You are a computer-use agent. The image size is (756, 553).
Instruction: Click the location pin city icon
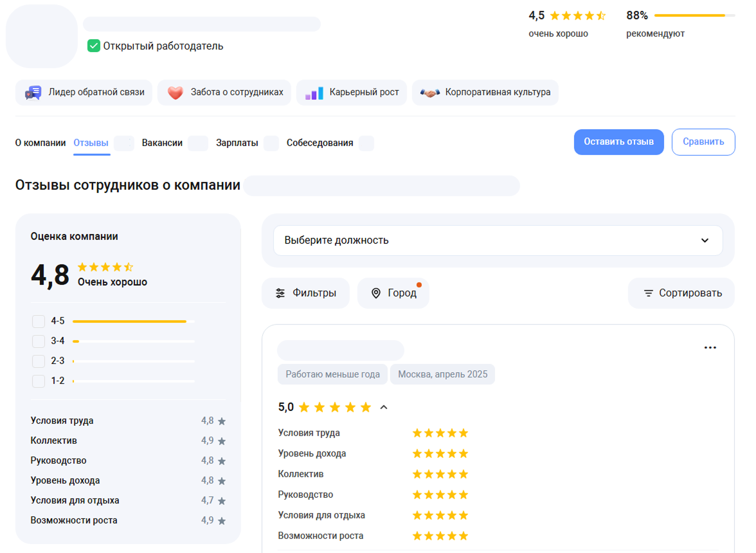click(x=376, y=293)
